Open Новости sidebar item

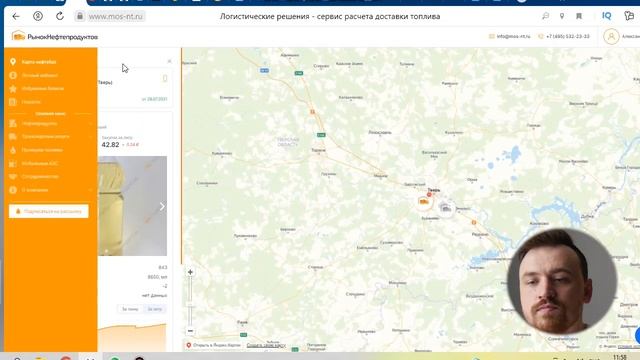coord(31,102)
